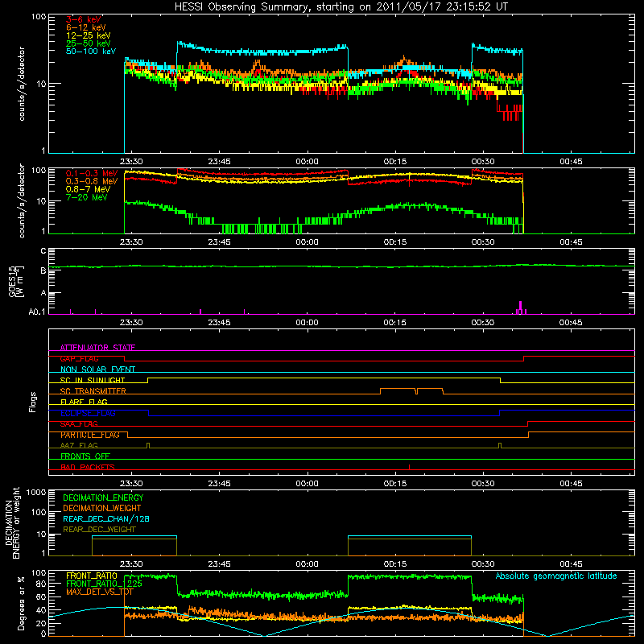This screenshot has height=644, width=644.
Task: Click the FRONT_RATIO legend label
Action: pyautogui.click(x=92, y=576)
